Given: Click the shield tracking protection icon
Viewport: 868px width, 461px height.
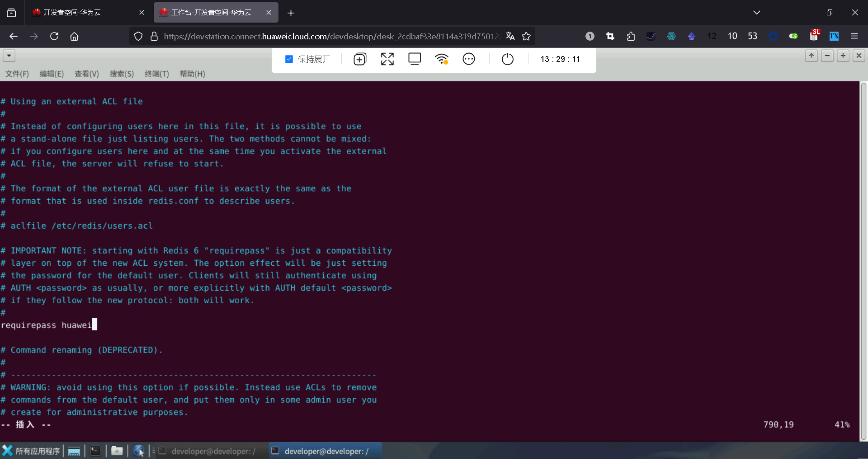Looking at the screenshot, I should coord(138,36).
